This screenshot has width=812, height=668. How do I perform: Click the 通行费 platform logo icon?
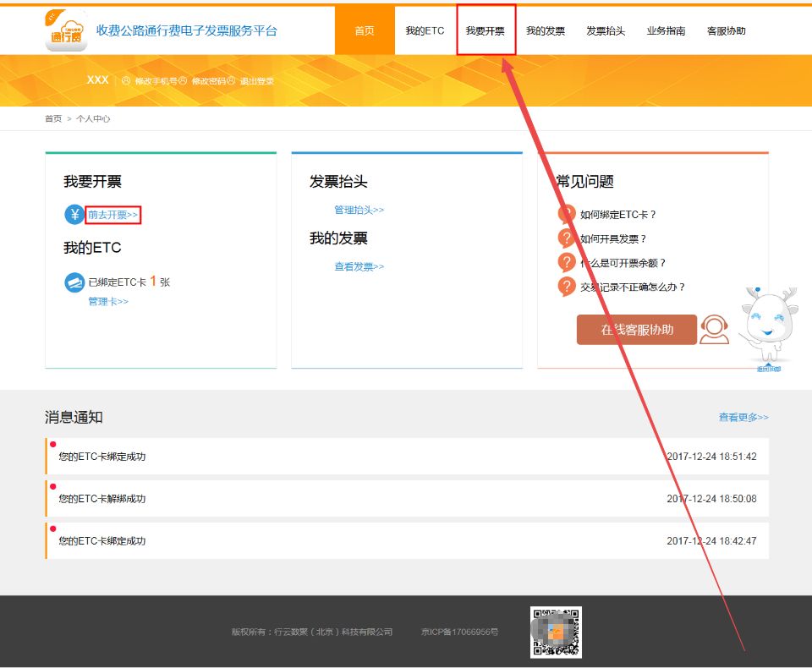(67, 30)
